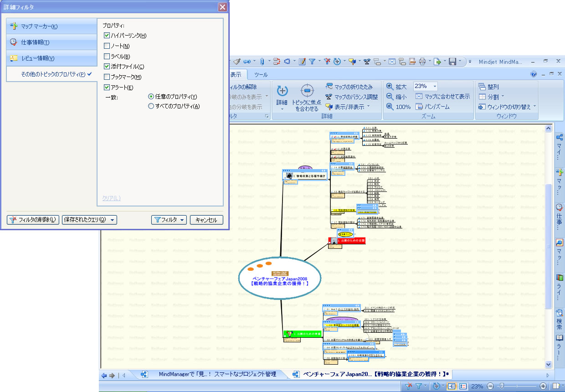This screenshot has width=565, height=392.
Task: Click the previous document arrow in tab bar
Action: tap(104, 375)
